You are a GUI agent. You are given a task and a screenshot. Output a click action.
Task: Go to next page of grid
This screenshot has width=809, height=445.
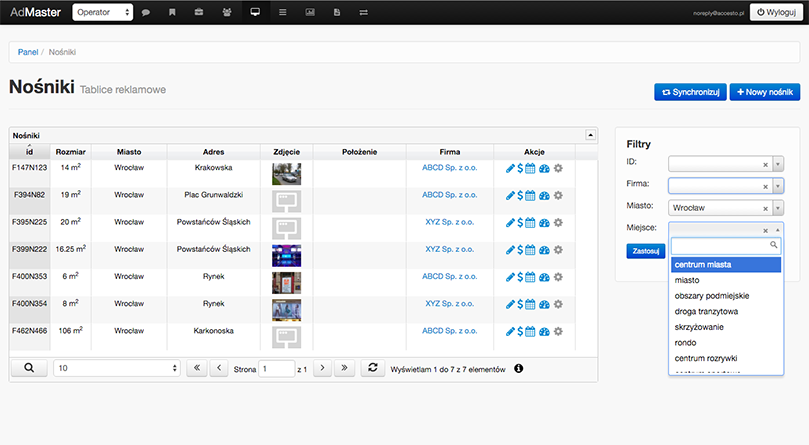click(322, 368)
